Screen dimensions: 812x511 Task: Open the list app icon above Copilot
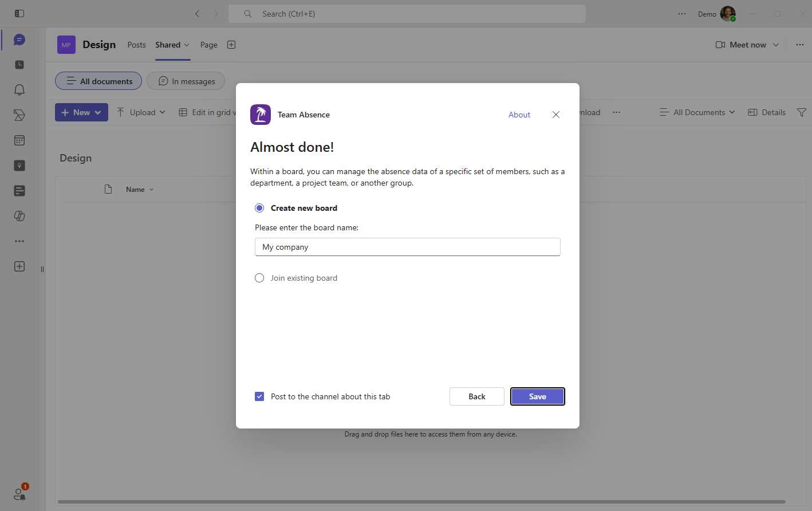pos(19,191)
